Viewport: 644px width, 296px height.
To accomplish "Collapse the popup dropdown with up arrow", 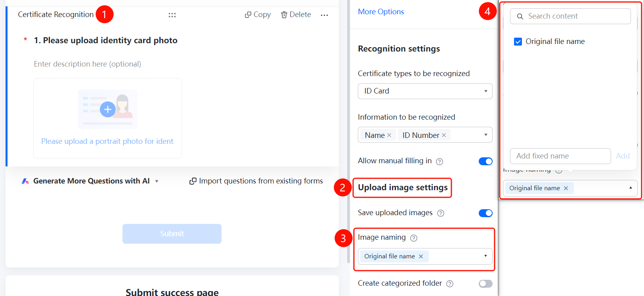I will tap(631, 188).
